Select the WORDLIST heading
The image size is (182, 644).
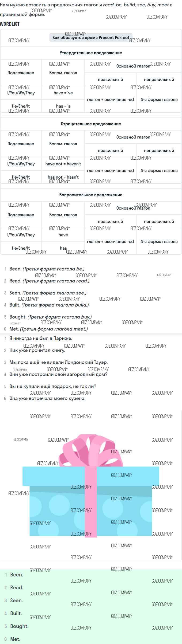10,24
